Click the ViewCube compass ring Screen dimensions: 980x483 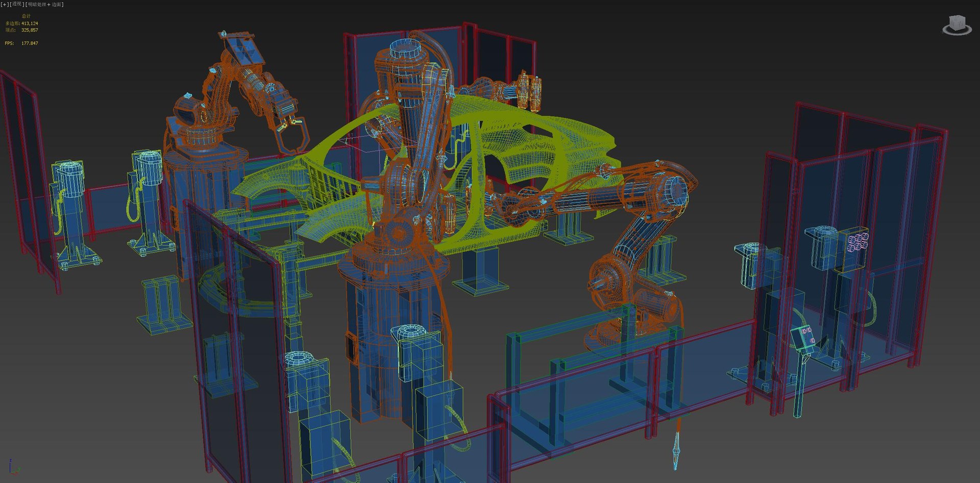(x=957, y=30)
